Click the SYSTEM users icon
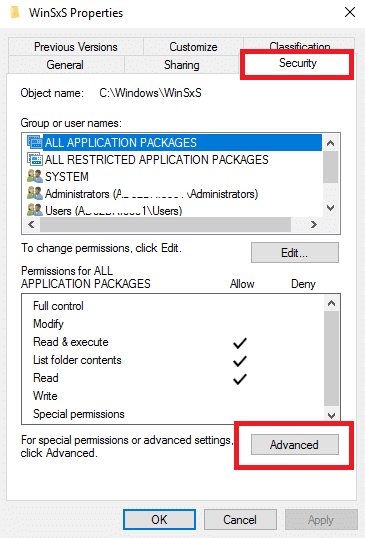This screenshot has width=365, height=538. pyautogui.click(x=35, y=176)
